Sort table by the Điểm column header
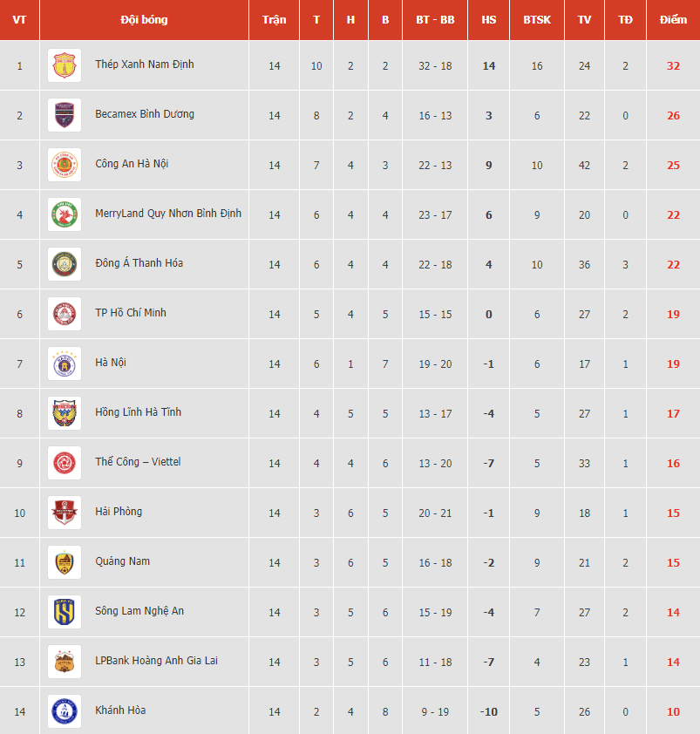 (673, 20)
